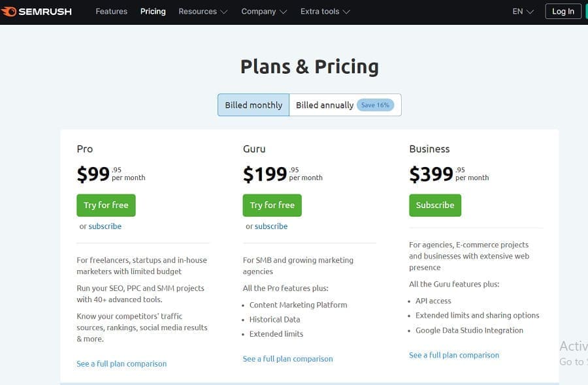Open Guru's full plan comparison link
This screenshot has width=588, height=385.
(x=287, y=359)
